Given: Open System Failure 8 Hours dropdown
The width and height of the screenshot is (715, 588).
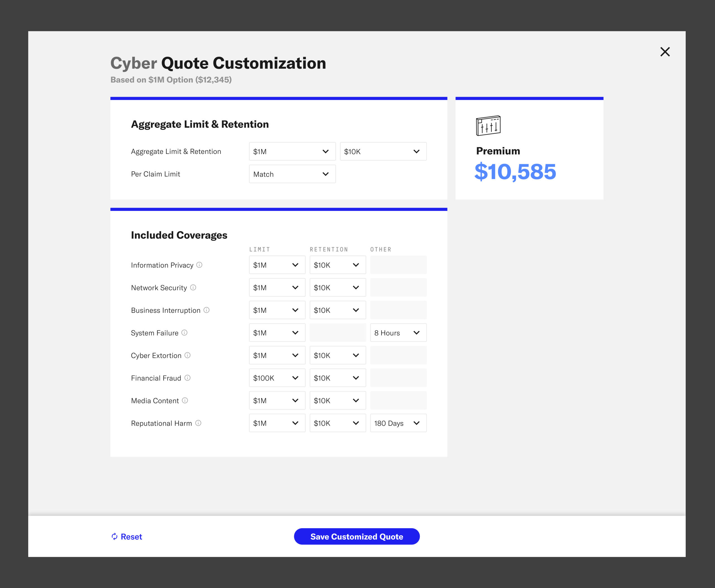Looking at the screenshot, I should point(398,333).
